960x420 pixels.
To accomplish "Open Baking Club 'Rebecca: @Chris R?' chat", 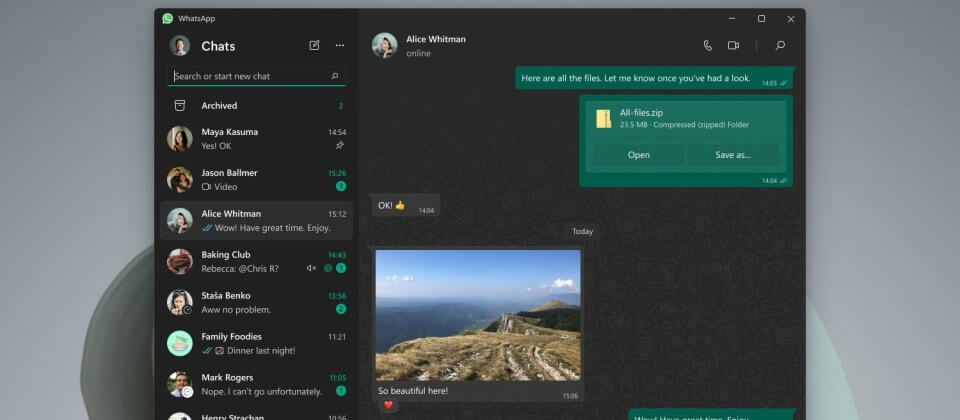I will [257, 261].
